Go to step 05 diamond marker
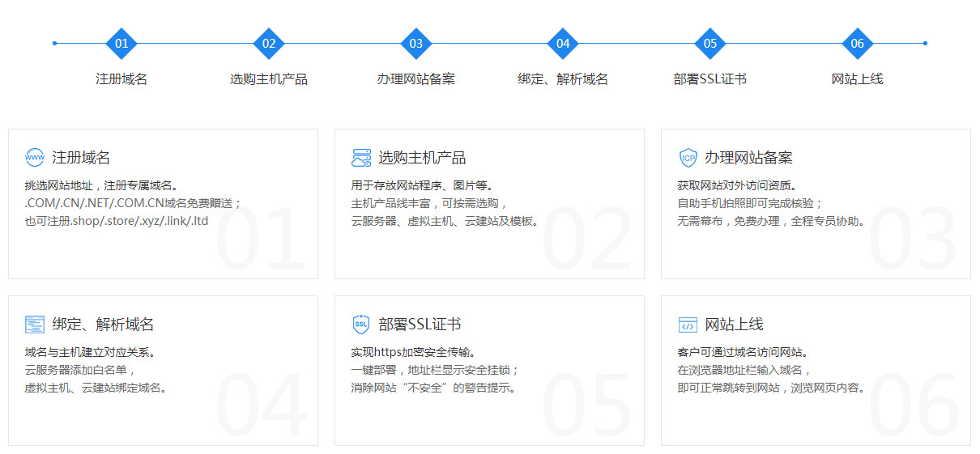980x454 pixels. click(x=710, y=44)
